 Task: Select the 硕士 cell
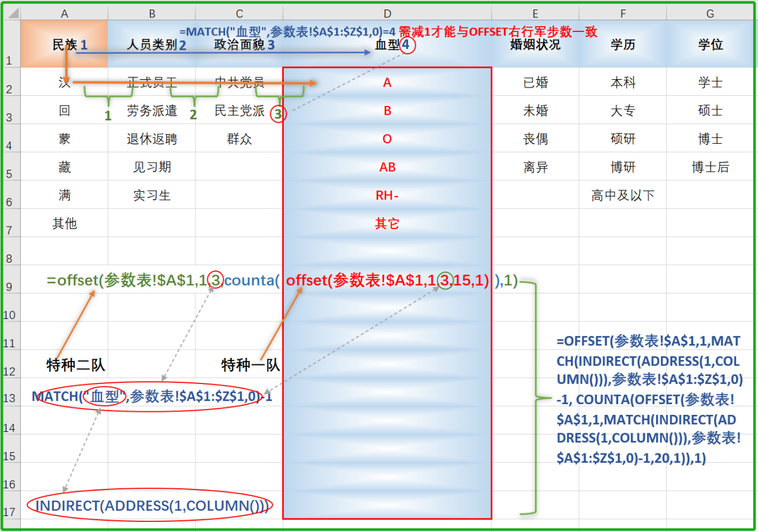(710, 110)
